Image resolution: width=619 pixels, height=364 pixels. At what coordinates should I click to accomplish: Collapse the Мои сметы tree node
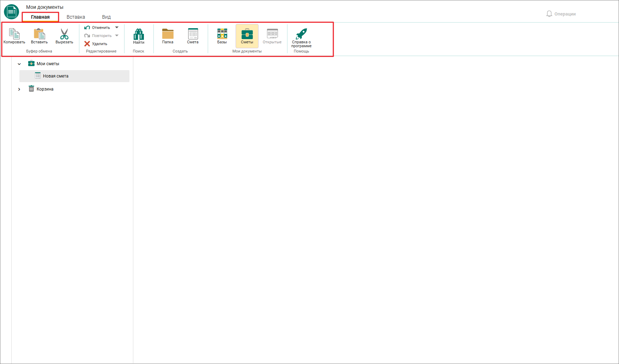19,64
